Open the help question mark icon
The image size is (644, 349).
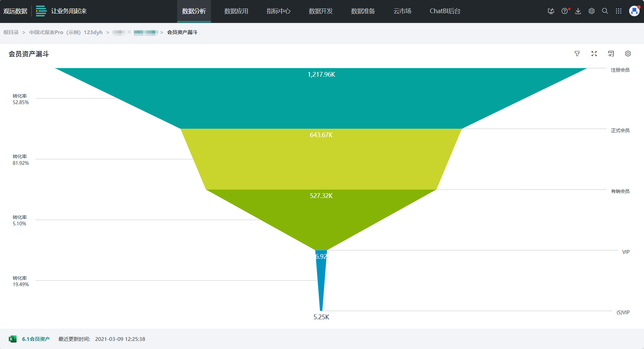(x=565, y=11)
